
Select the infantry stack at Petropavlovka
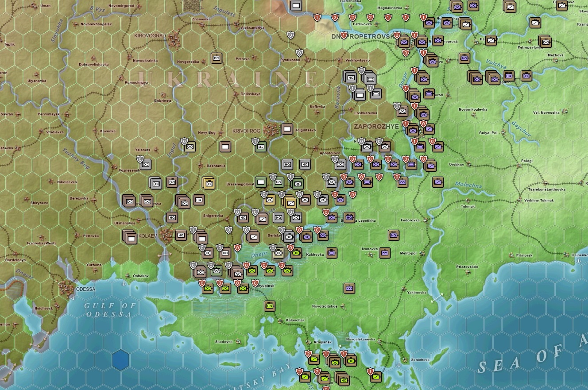(x=545, y=41)
